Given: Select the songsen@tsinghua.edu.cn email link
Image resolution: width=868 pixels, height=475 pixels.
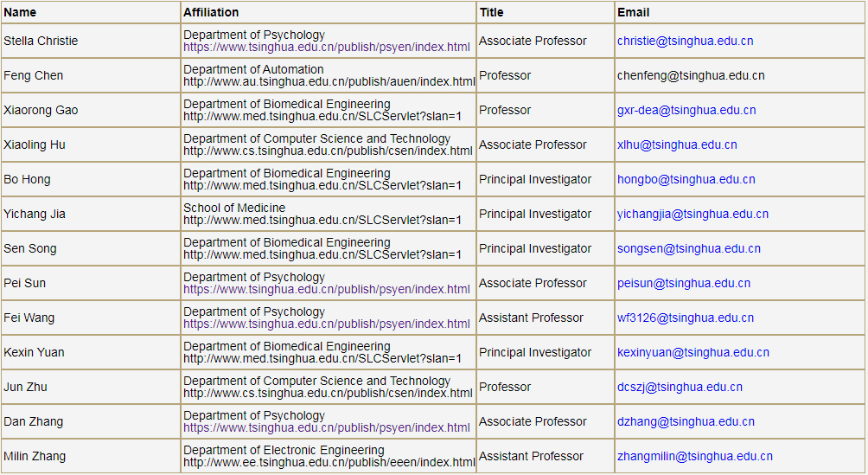Looking at the screenshot, I should (x=688, y=249).
